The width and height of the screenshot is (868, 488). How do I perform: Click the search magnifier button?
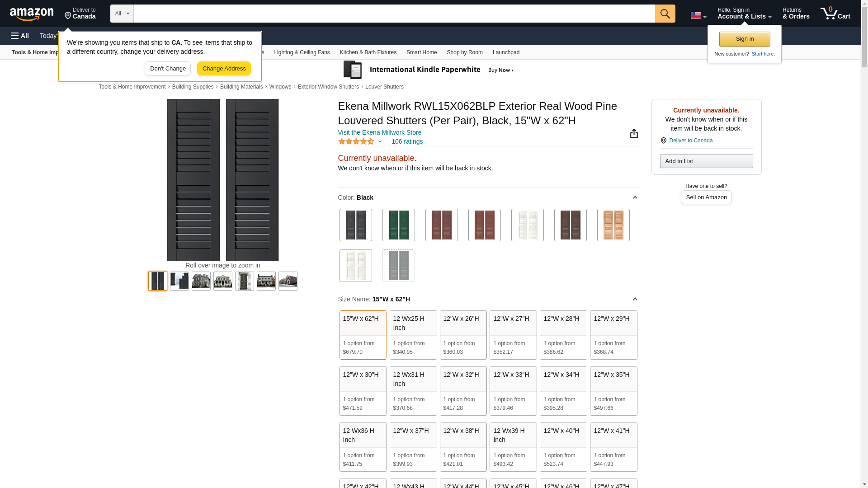(x=665, y=14)
